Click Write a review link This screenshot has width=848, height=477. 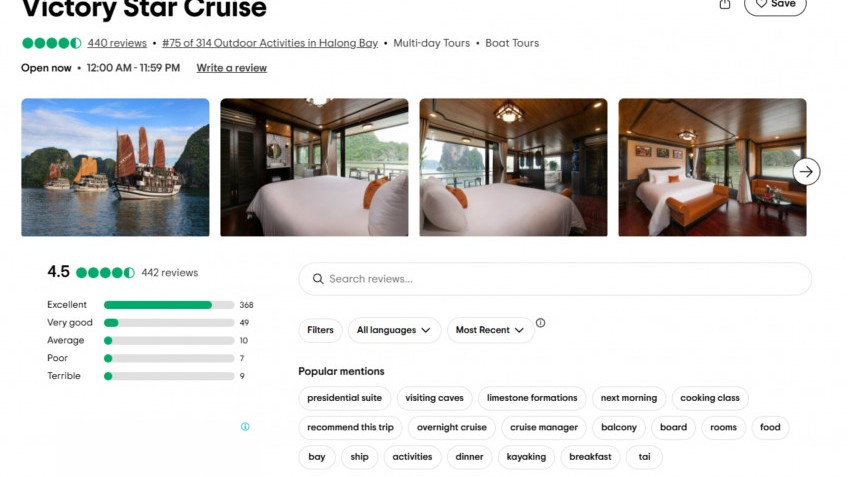[x=231, y=68]
